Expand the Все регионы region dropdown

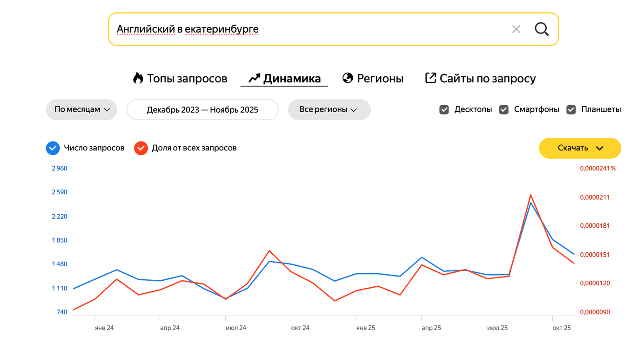click(329, 110)
